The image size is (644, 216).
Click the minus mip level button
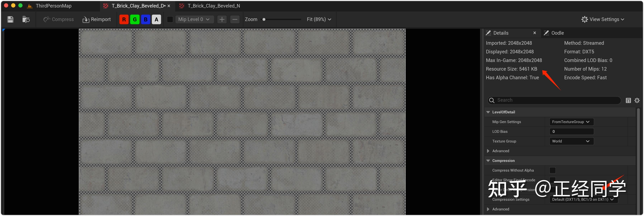click(x=235, y=19)
